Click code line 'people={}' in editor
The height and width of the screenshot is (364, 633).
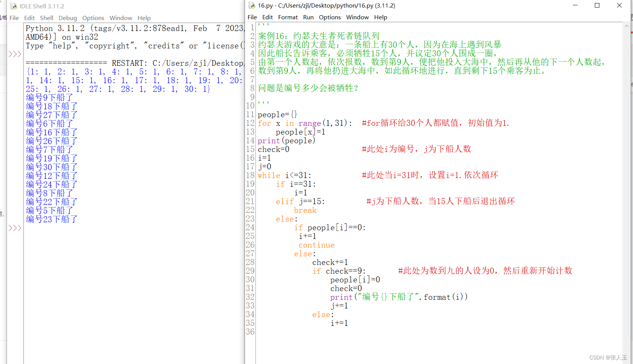click(277, 115)
